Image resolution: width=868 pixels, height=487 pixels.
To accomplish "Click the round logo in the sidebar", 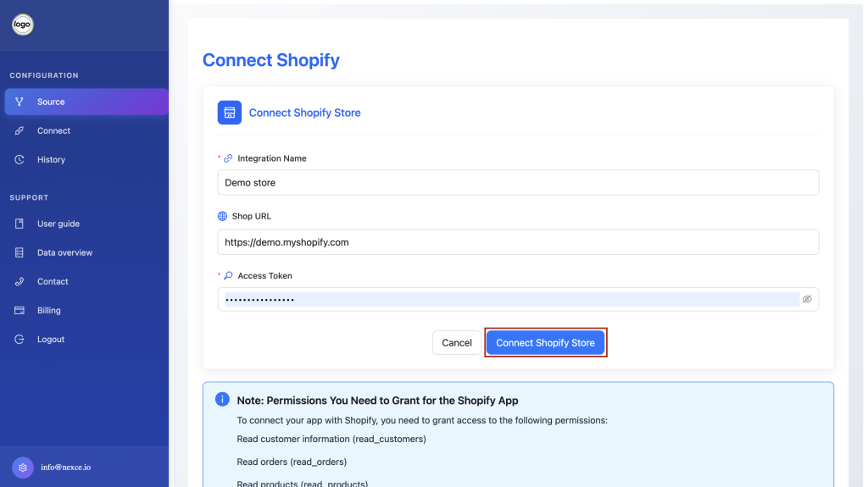I will (x=23, y=25).
